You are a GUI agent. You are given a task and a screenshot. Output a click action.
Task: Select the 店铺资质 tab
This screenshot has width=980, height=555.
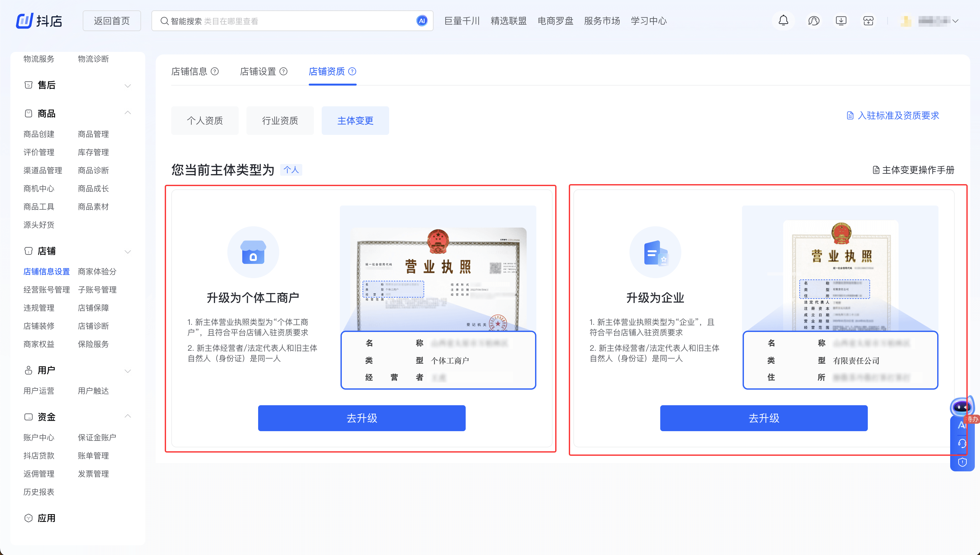click(327, 71)
